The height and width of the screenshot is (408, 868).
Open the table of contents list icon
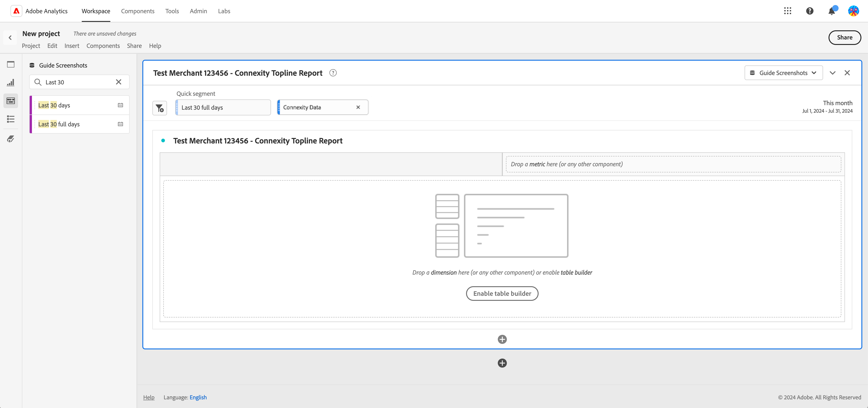pos(11,119)
